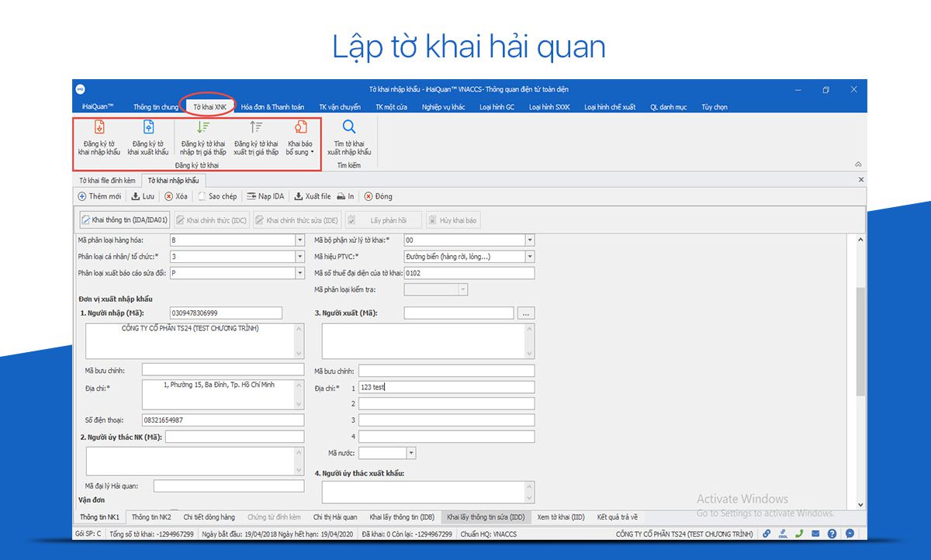This screenshot has height=560, width=931.
Task: Click the help question mark icon in status bar
Action: (x=832, y=534)
